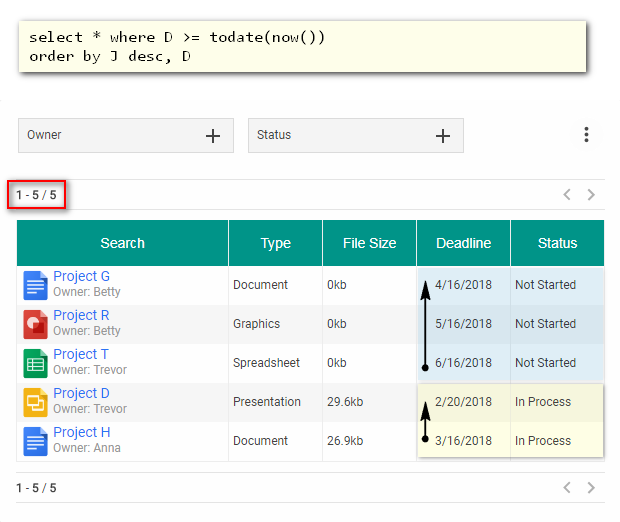620x522 pixels.
Task: Click the red graphics icon for Project R
Action: click(x=36, y=324)
